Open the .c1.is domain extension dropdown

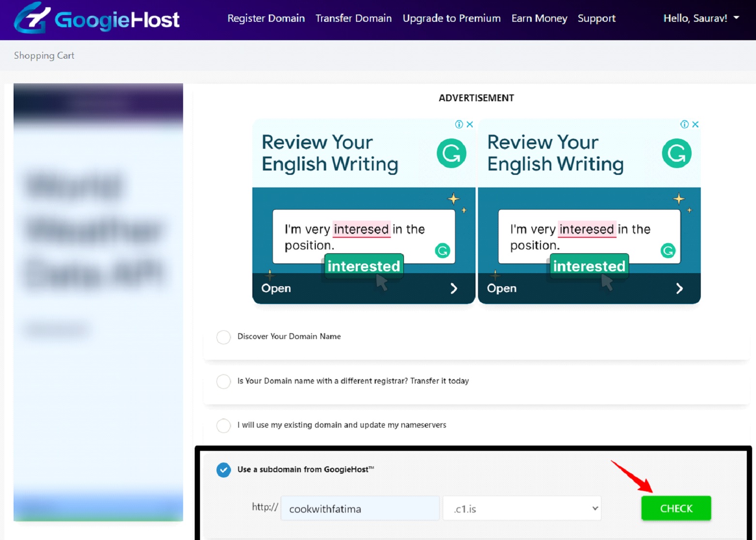(522, 509)
